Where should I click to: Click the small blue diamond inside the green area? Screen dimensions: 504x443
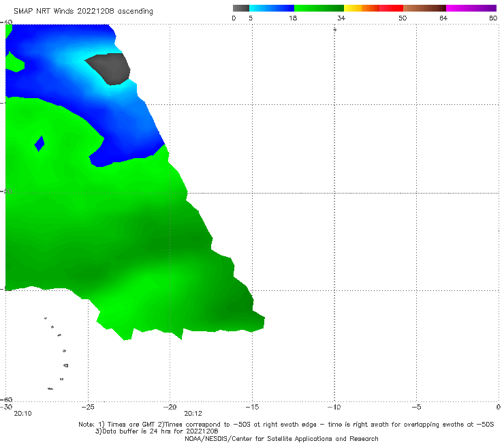coord(40,144)
